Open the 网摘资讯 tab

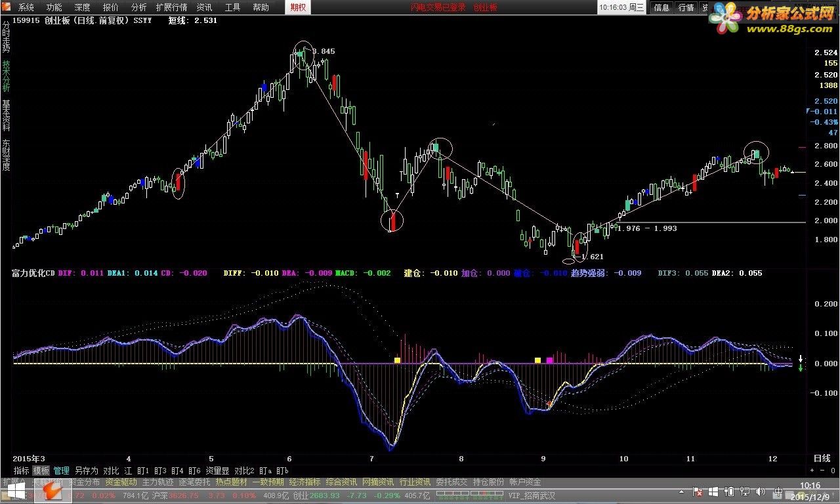click(x=378, y=482)
